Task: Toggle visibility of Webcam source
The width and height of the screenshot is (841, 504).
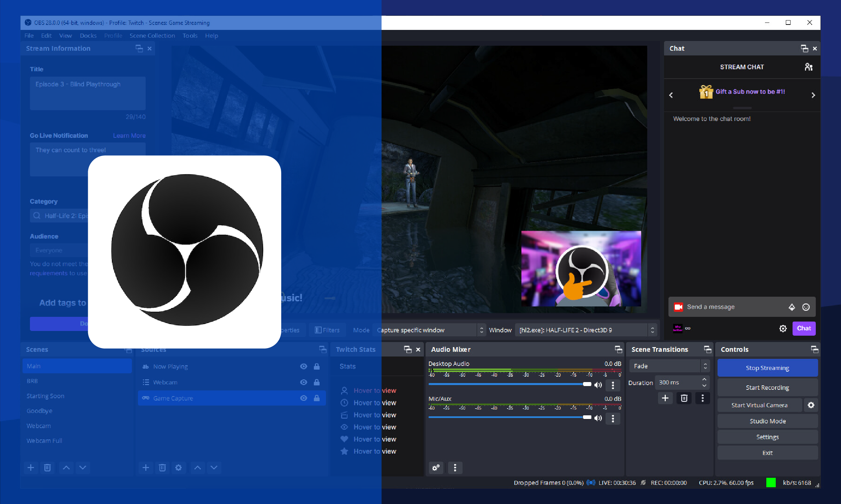Action: coord(303,382)
